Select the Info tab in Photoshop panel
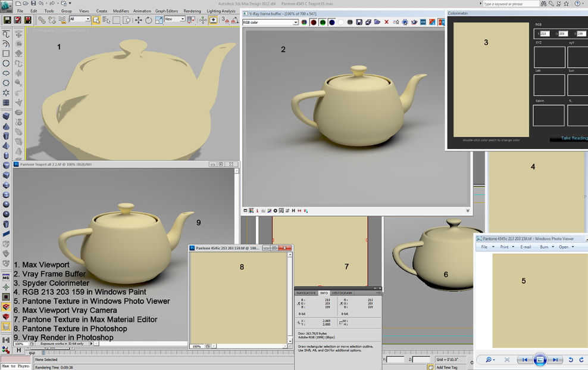The height and width of the screenshot is (370, 588). 324,293
